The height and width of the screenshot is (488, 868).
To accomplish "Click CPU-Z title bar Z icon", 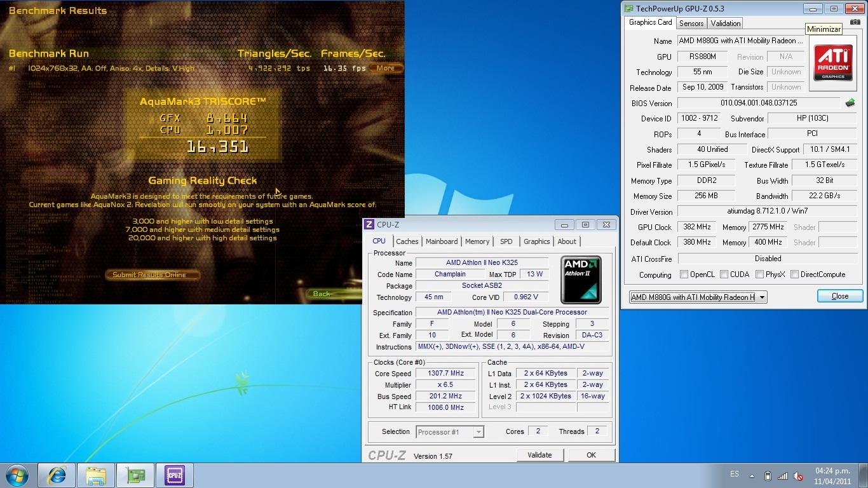I will point(369,224).
